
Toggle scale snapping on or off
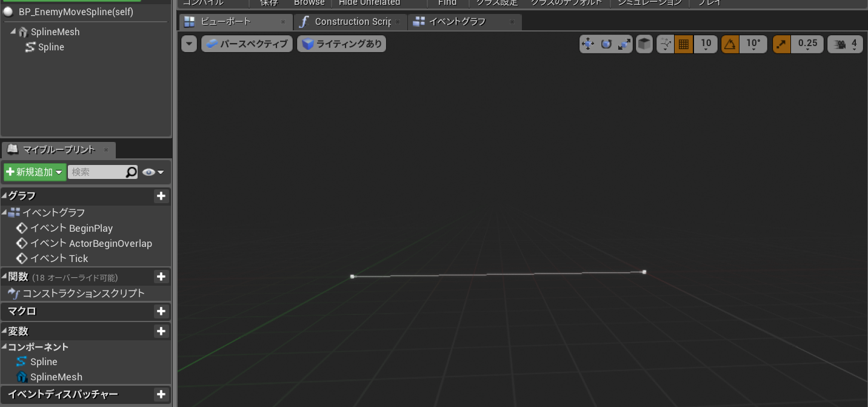[781, 44]
